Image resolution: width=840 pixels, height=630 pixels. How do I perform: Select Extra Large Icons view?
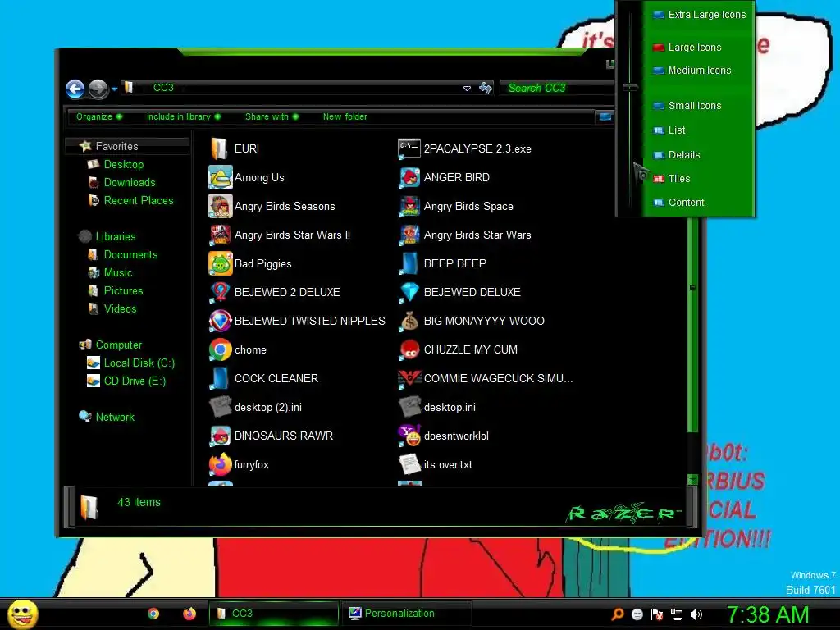(699, 15)
